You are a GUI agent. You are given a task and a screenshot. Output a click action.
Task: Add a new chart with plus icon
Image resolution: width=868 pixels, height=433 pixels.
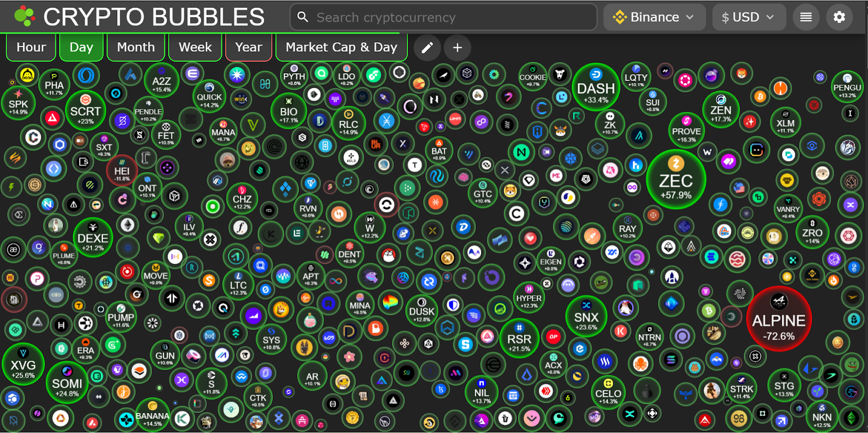[x=457, y=48]
